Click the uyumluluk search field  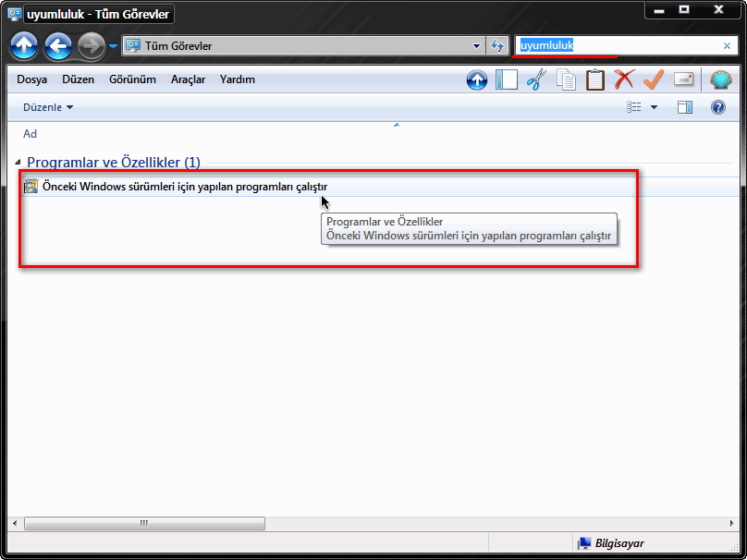(x=618, y=45)
